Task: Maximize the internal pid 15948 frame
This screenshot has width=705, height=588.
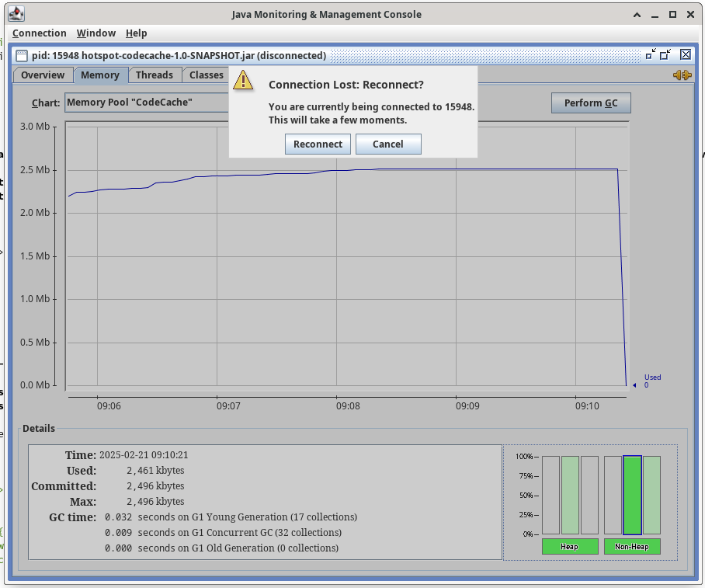Action: click(666, 54)
